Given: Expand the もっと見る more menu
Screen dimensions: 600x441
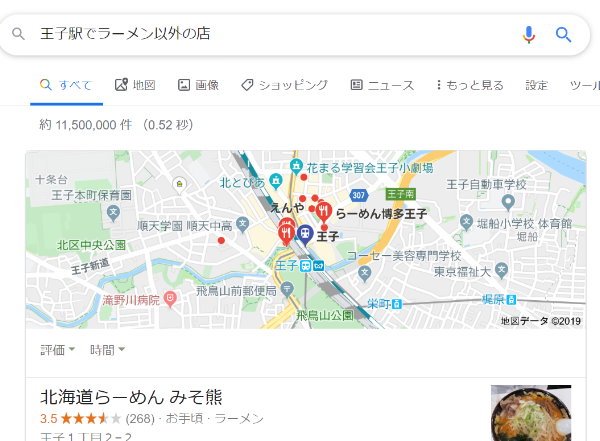Looking at the screenshot, I should point(470,85).
